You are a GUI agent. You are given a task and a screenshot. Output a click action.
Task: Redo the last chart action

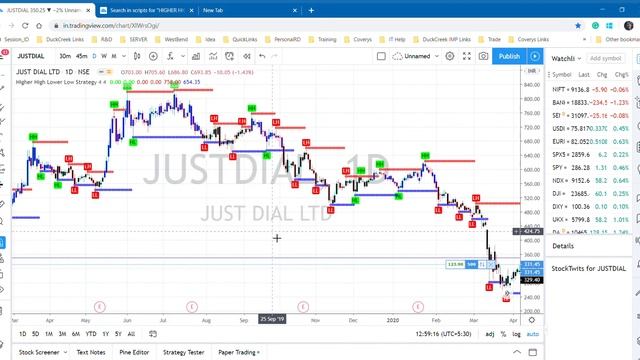point(275,56)
